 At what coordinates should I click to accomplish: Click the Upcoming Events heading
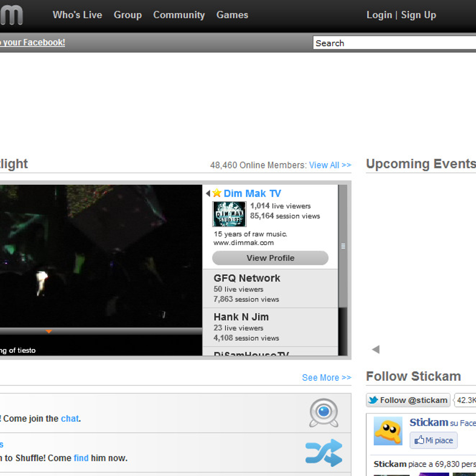pyautogui.click(x=421, y=164)
